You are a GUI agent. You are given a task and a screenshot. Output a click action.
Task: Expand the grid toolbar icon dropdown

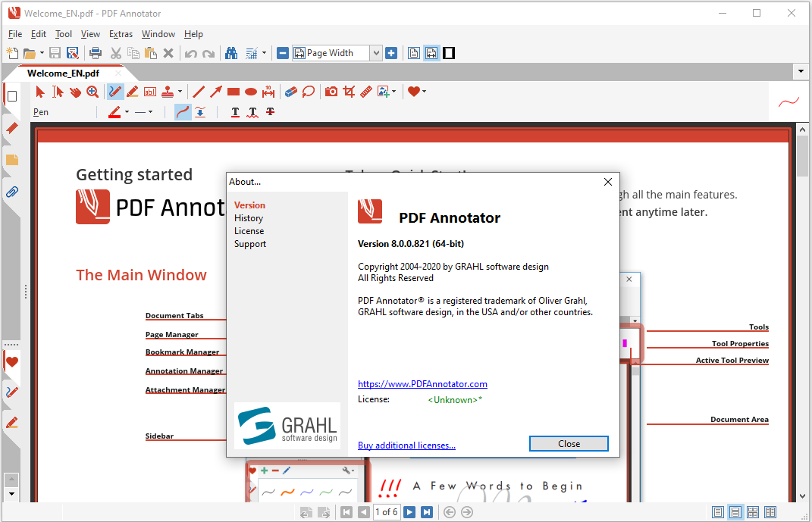264,53
